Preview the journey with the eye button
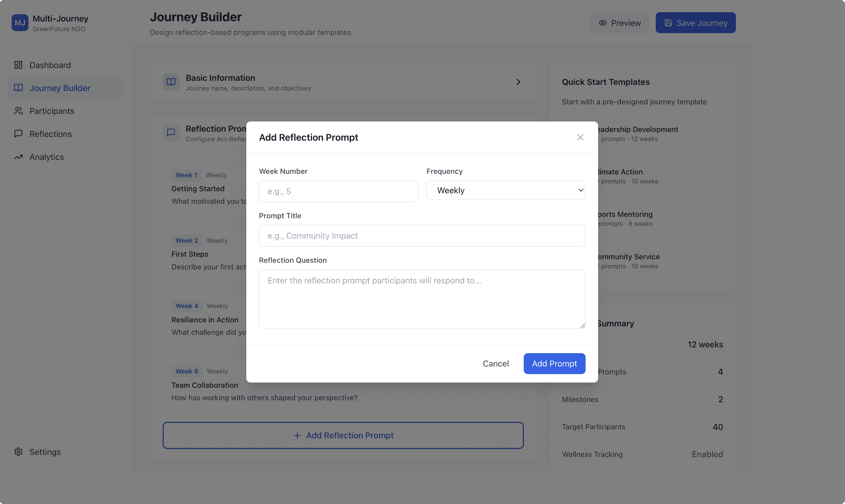The width and height of the screenshot is (845, 504). pyautogui.click(x=619, y=23)
